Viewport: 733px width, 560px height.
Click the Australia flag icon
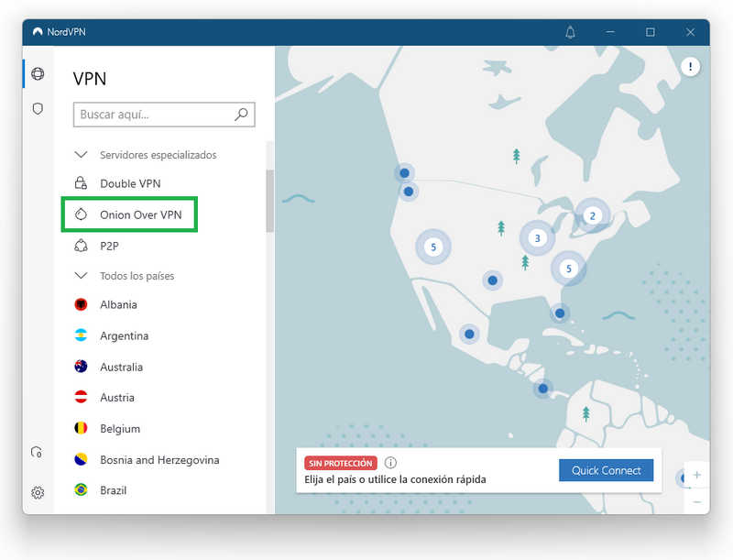click(x=81, y=367)
